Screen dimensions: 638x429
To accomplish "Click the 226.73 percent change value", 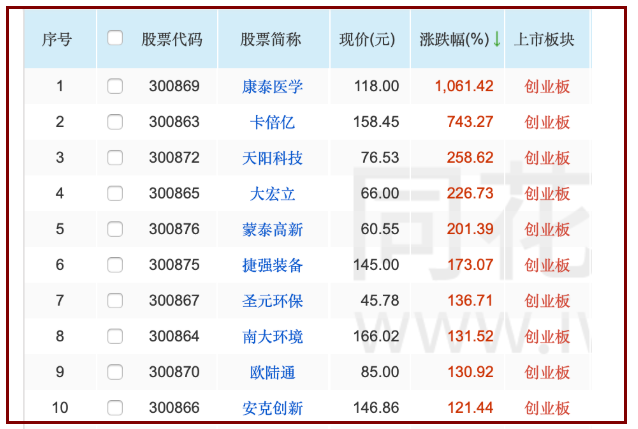I will tap(470, 193).
